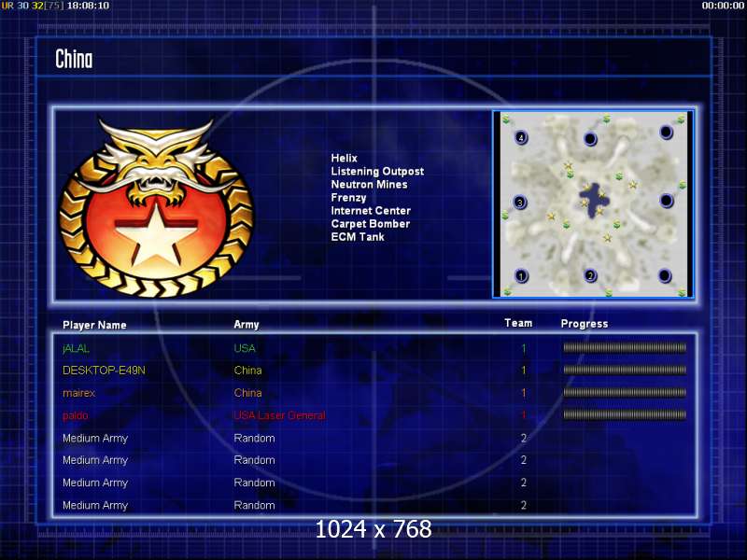Screen dimensions: 747x560
Task: Click the Carpet Bomber entry
Action: (370, 224)
